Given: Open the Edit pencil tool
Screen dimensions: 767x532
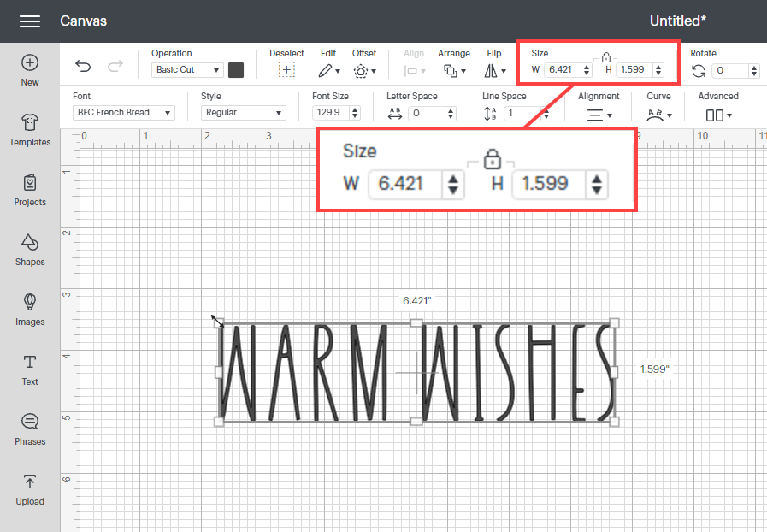Looking at the screenshot, I should (328, 70).
